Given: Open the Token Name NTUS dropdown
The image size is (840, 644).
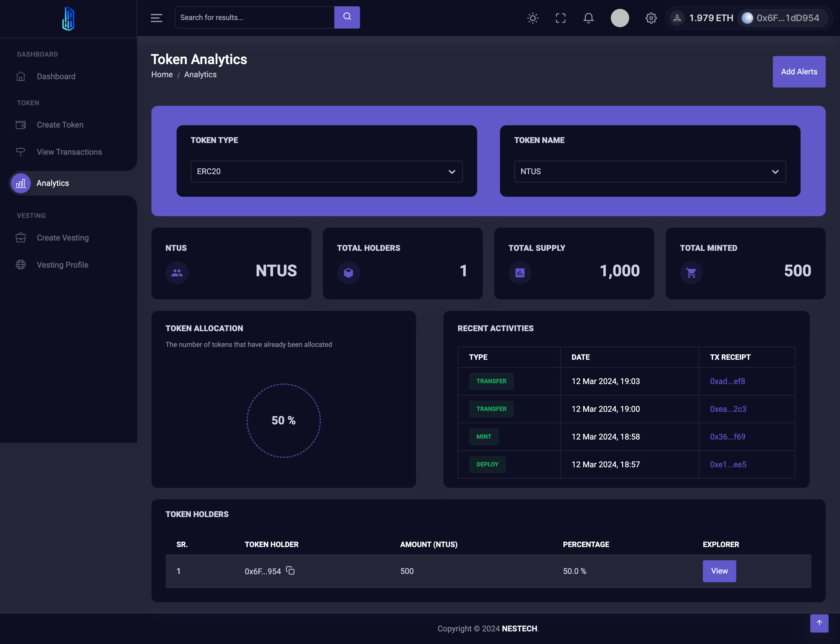Looking at the screenshot, I should (650, 171).
